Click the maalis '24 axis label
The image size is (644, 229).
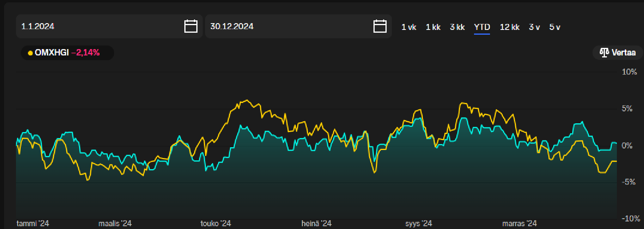[115, 223]
